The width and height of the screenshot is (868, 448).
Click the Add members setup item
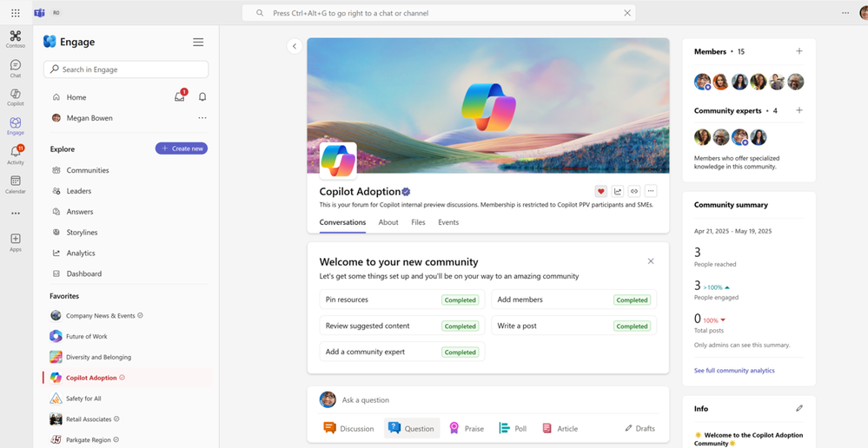(574, 300)
